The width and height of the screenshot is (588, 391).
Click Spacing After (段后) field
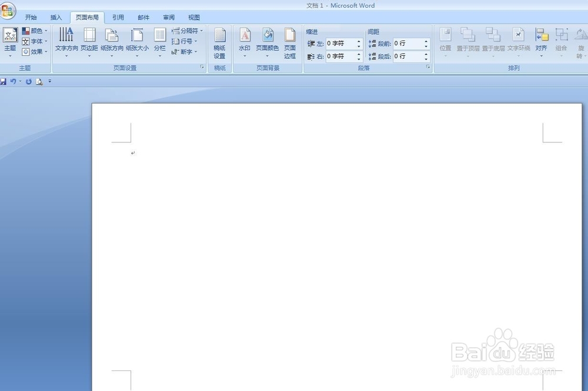[x=408, y=56]
